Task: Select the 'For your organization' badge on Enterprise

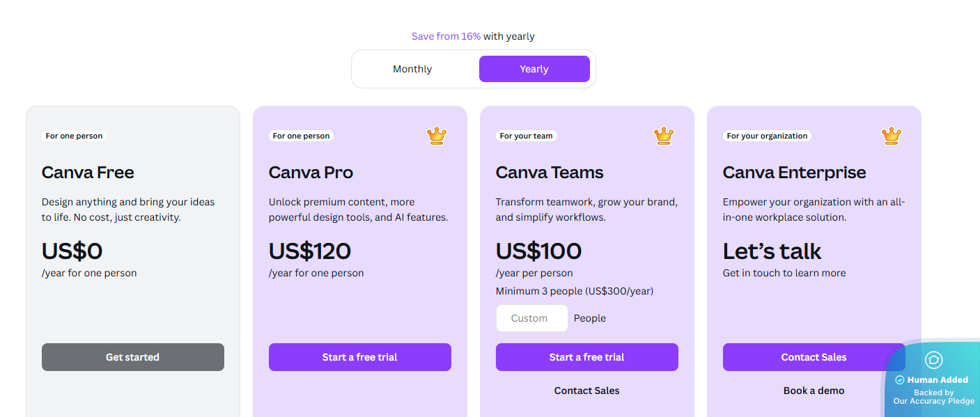Action: click(767, 136)
